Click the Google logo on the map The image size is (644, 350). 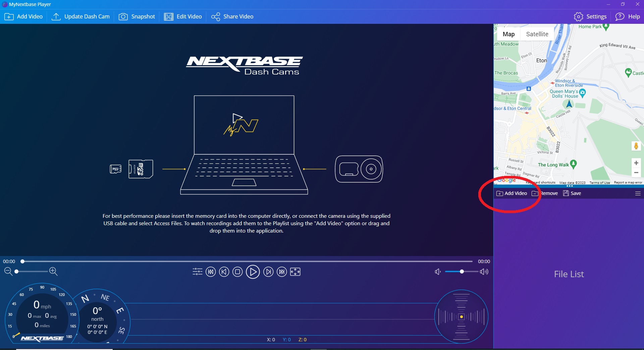tap(506, 181)
